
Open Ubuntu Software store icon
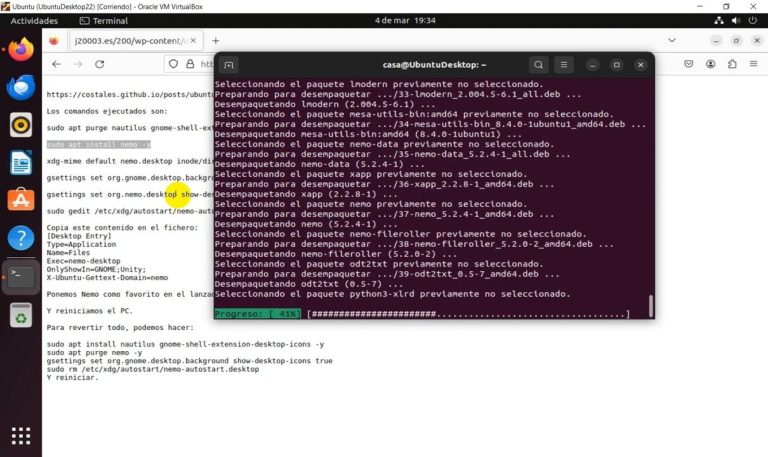point(21,200)
